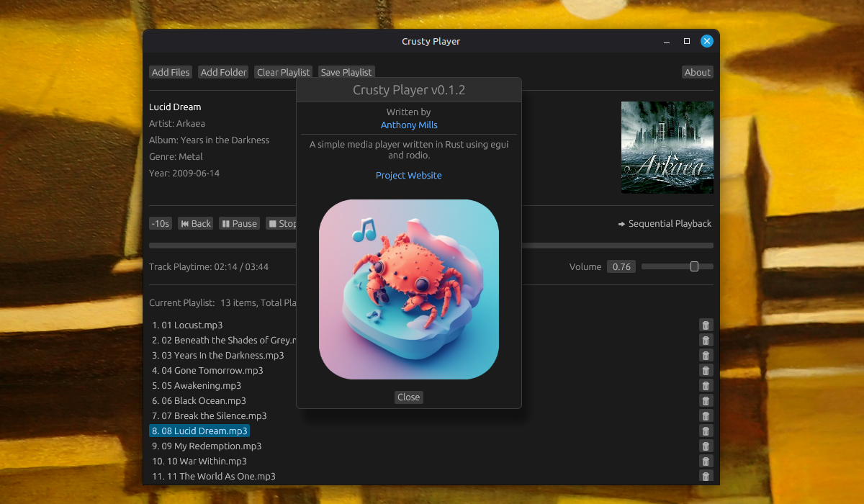Screen dimensions: 864x504
Task: Maximize the Crusty Player window
Action: click(687, 41)
